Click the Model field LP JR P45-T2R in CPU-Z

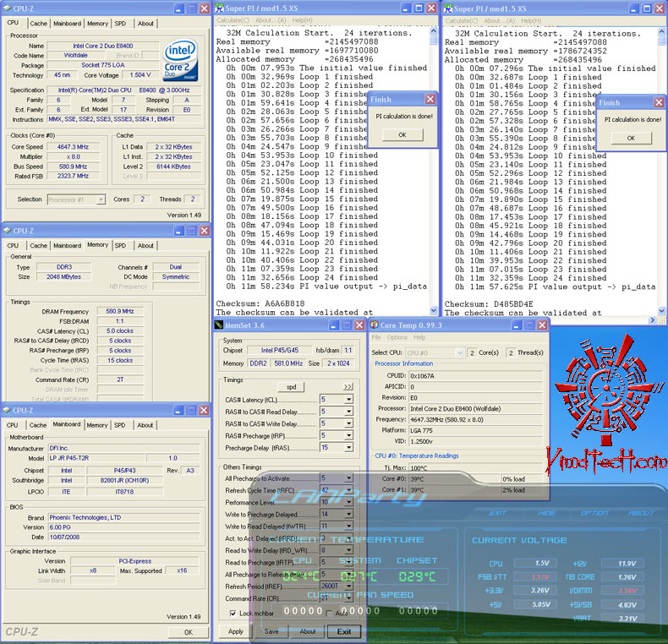click(96, 458)
